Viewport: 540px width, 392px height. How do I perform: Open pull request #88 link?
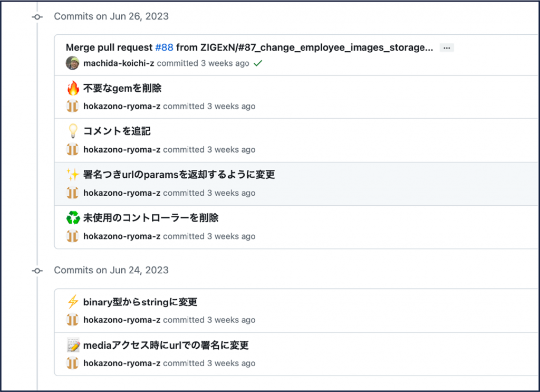tap(164, 47)
